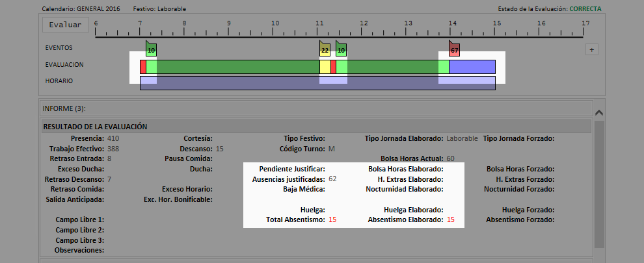Collapse report with the chevron up arrow
This screenshot has width=644, height=263.
point(599,112)
